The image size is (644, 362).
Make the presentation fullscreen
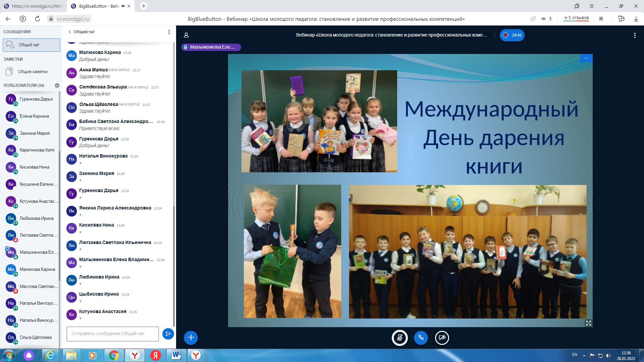(x=588, y=323)
